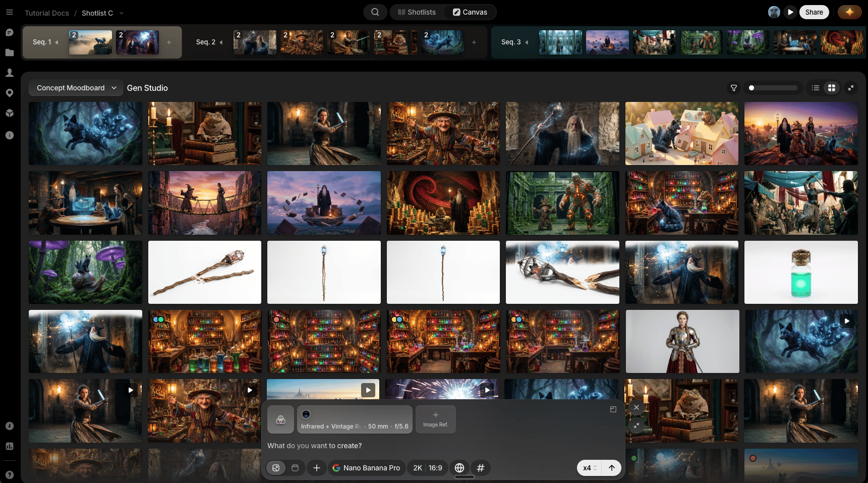This screenshot has height=483, width=868.
Task: Open the hamburger menu
Action: [x=10, y=12]
